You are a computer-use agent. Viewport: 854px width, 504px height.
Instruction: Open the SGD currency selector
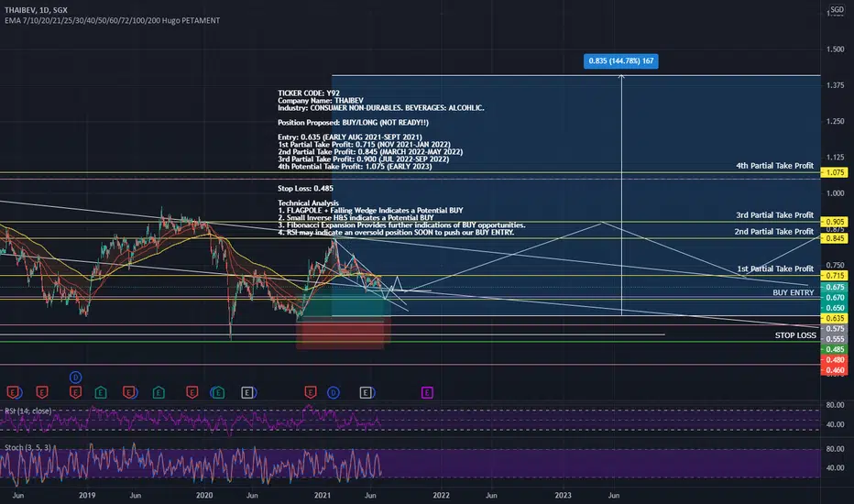pyautogui.click(x=838, y=10)
